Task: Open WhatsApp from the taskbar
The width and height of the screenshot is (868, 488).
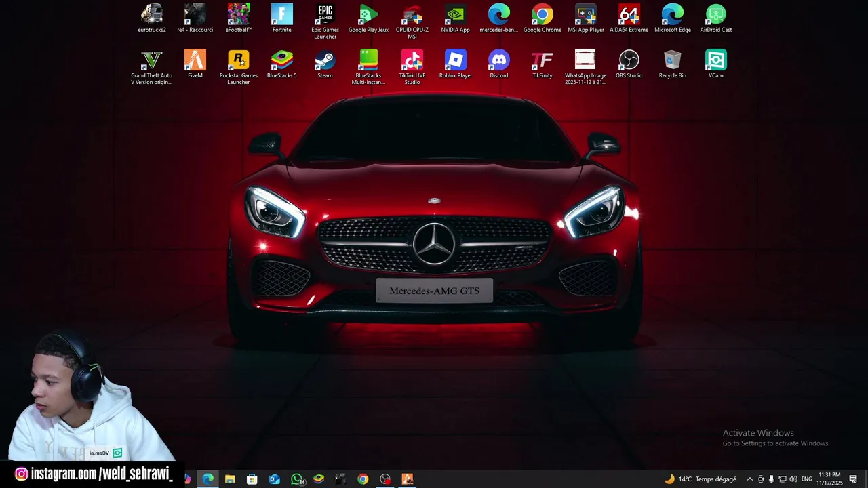Action: 297,479
